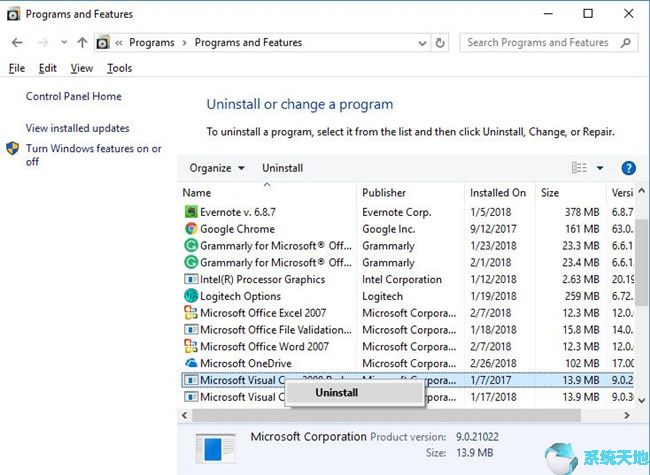The image size is (650, 475).
Task: Click the horizontal scrollbar left arrow
Action: point(185,414)
